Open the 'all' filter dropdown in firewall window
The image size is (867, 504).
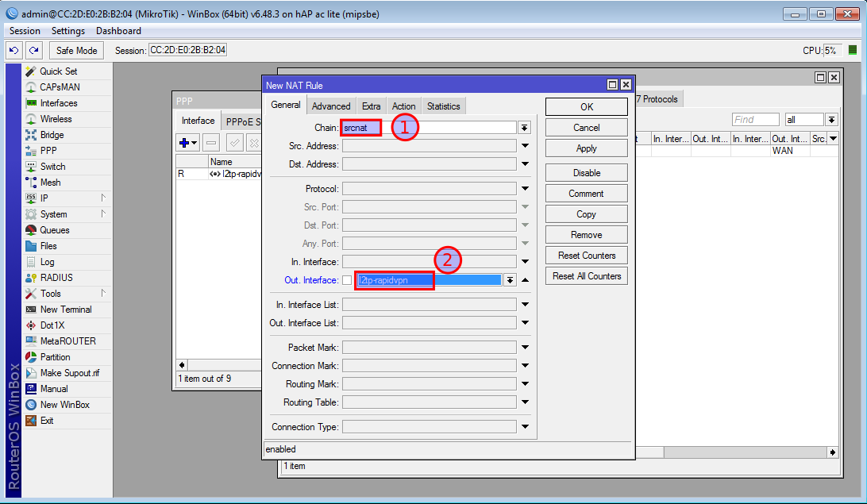tap(831, 120)
